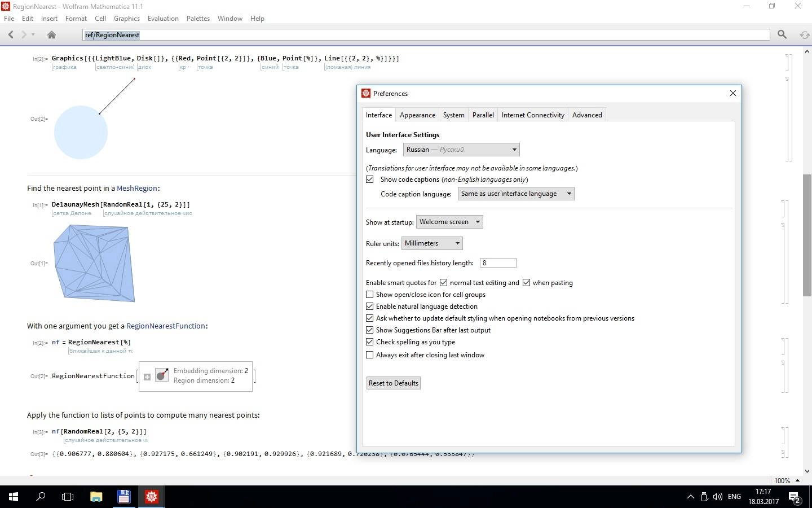Click the scroll down arrow of the notebook
This screenshot has width=812, height=508.
pos(807,471)
